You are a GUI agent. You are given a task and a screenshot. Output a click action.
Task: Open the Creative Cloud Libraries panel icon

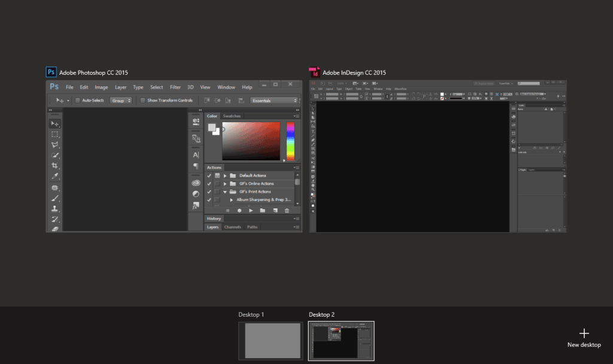click(x=196, y=183)
